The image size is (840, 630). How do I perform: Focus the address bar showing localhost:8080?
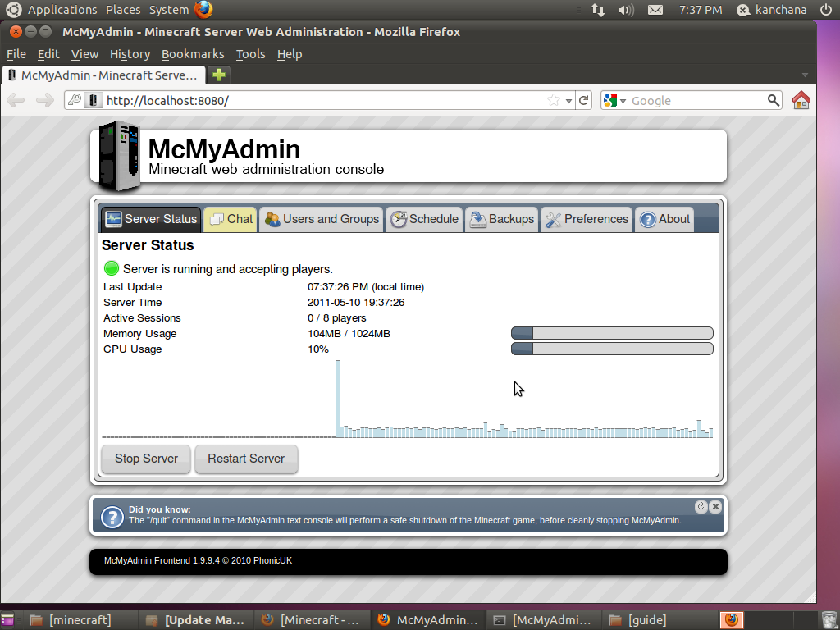(322, 101)
